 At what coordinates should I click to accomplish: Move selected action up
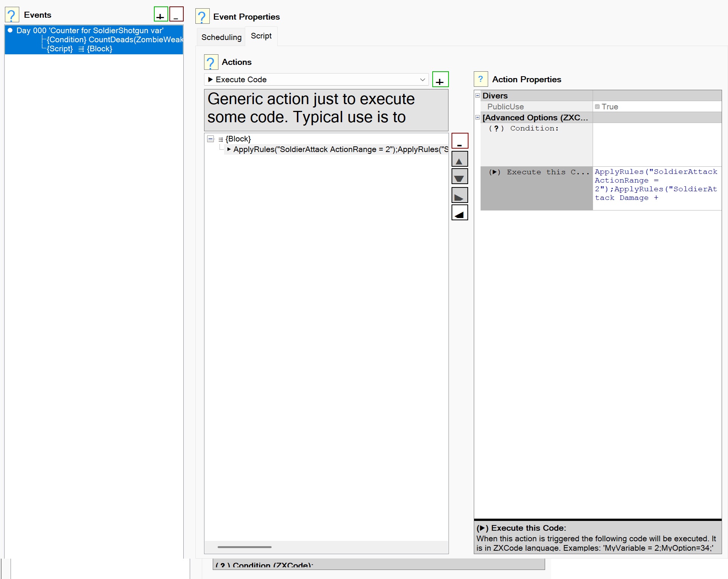(x=459, y=159)
